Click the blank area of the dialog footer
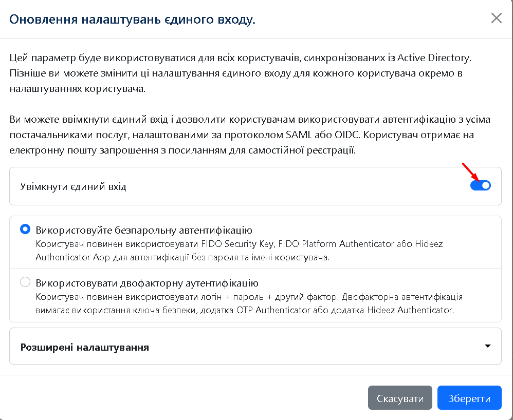 click(x=180, y=398)
